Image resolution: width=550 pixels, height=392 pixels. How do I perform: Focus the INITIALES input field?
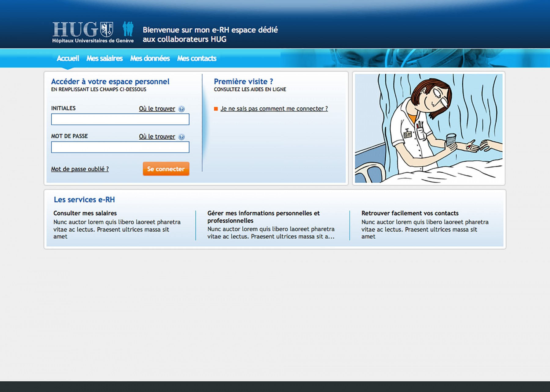tap(120, 119)
